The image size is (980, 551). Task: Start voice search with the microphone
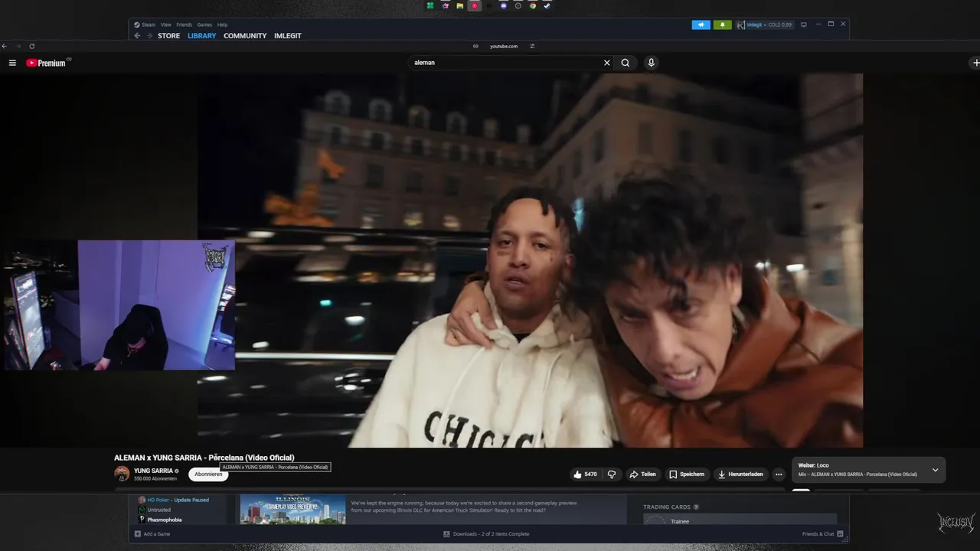[x=652, y=63]
